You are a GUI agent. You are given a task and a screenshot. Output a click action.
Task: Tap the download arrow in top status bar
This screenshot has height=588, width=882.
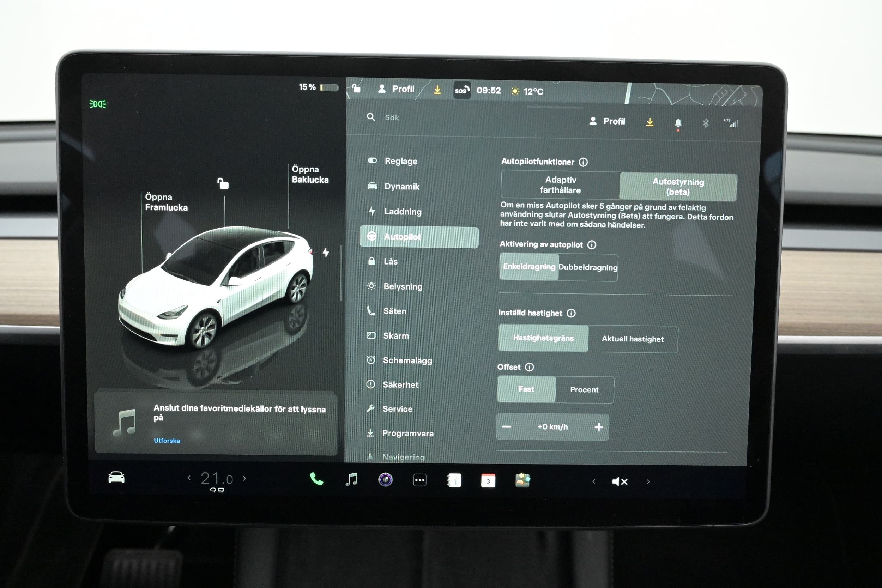437,90
